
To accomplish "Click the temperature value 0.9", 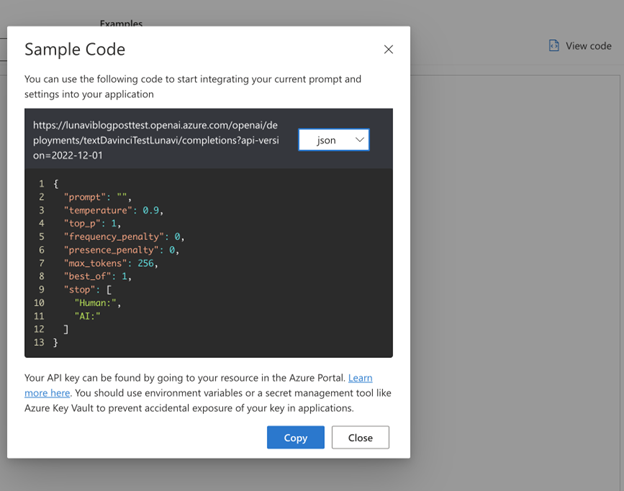I will (152, 211).
